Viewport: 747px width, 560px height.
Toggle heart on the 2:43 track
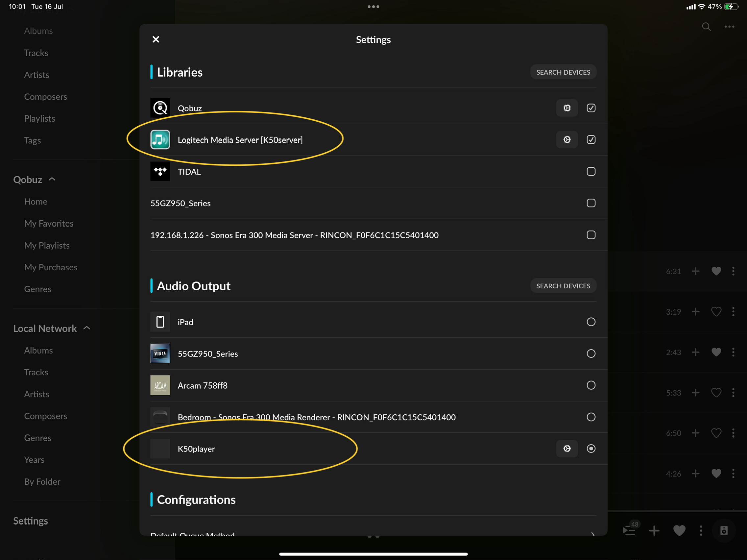pyautogui.click(x=716, y=352)
